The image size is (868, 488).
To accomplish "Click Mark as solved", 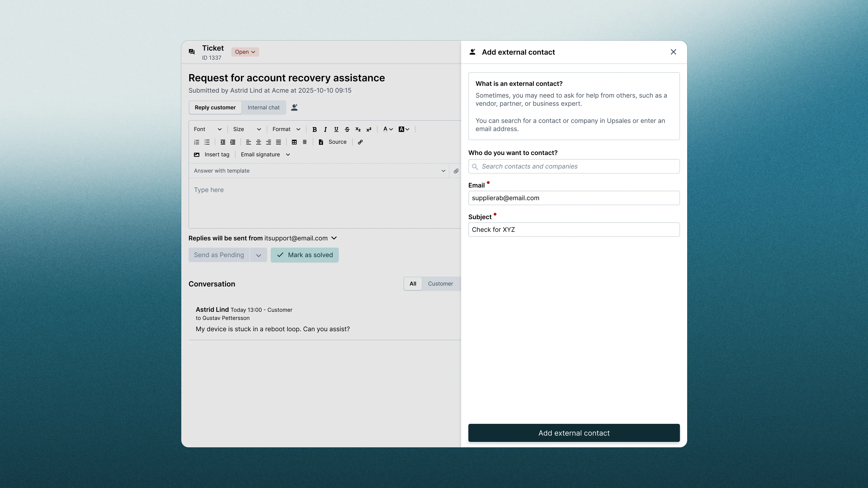I will 305,255.
